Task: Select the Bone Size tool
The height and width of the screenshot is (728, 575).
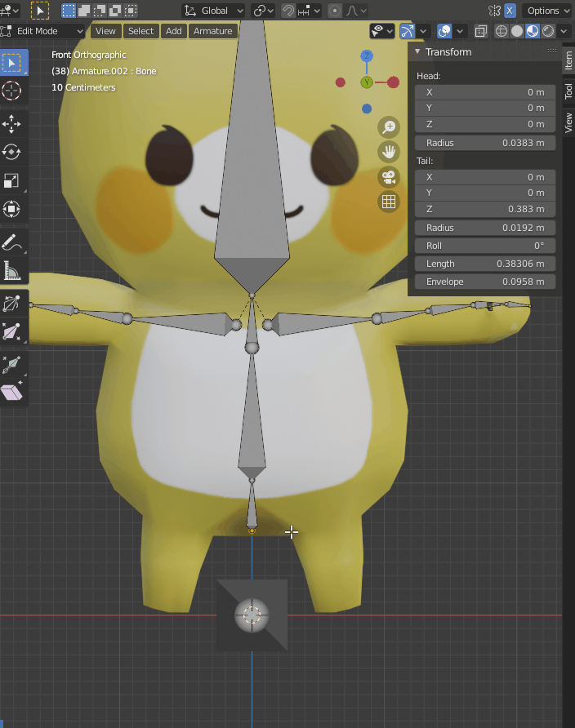Action: (x=12, y=331)
